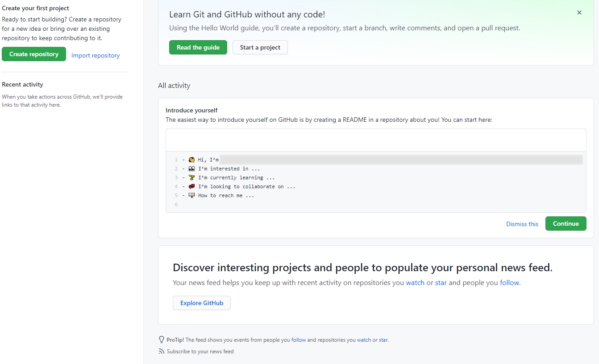Dismiss the Learn Git banner close icon
The width and height of the screenshot is (599, 364).
(579, 12)
